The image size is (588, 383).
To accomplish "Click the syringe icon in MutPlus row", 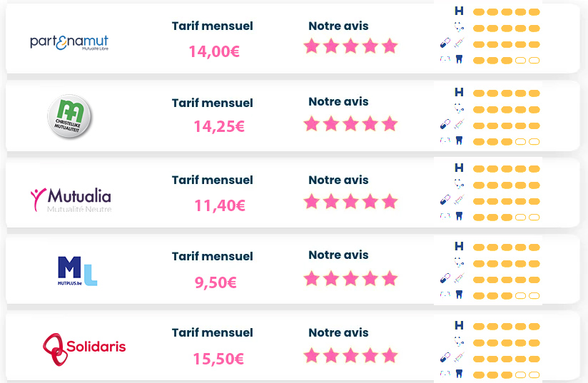I will pos(459,278).
